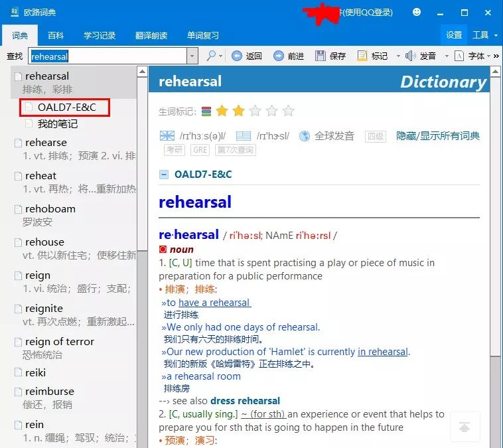Collapse the OALD7-E&C dictionary section

coord(164,175)
